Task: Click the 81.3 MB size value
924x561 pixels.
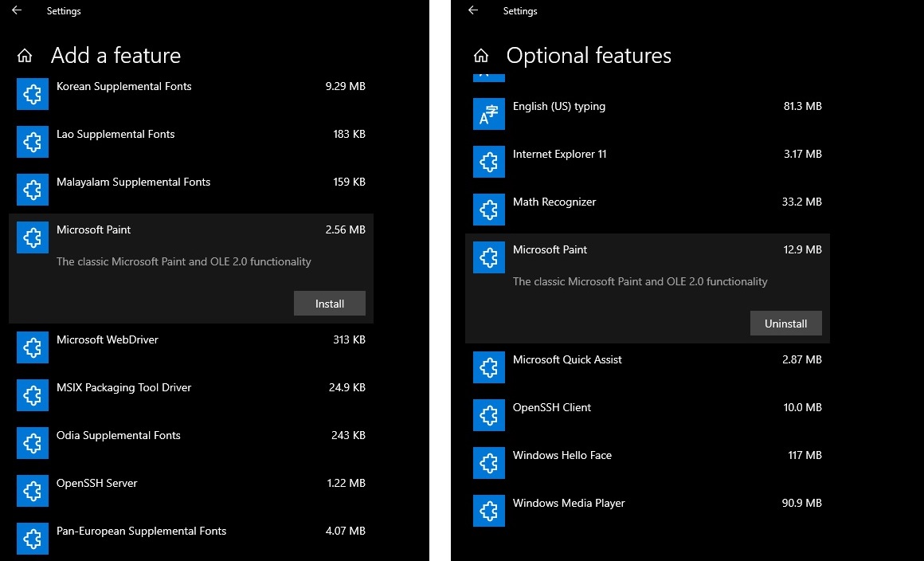Action: [802, 106]
